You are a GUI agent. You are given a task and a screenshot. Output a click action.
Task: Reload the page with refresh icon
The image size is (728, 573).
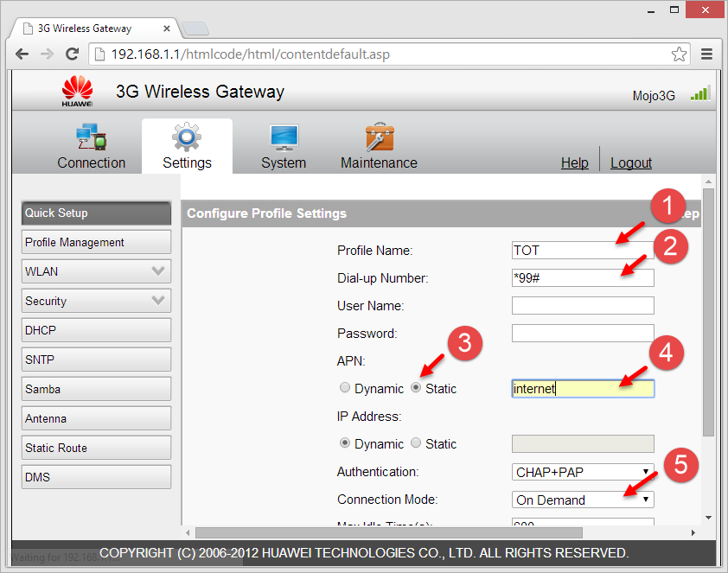[x=72, y=54]
